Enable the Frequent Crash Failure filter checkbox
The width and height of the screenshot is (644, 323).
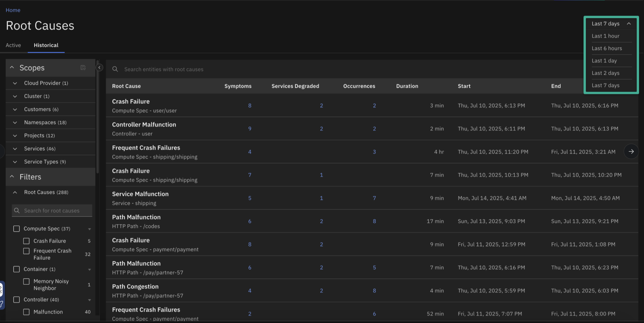[26, 251]
